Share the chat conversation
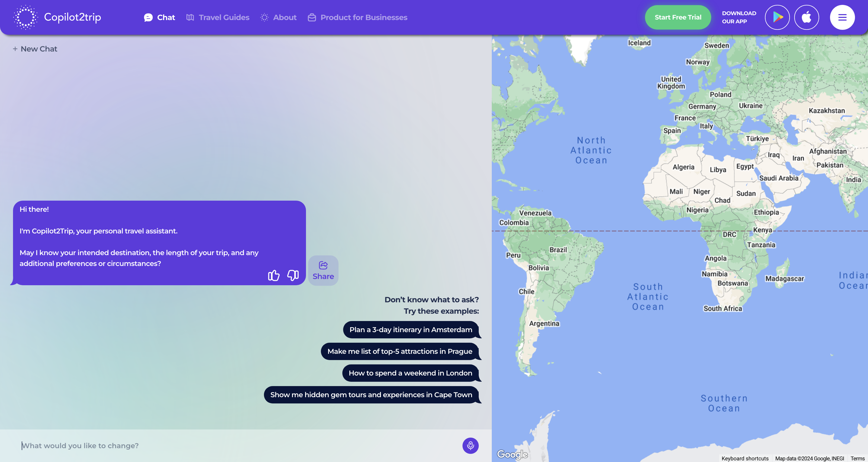The image size is (868, 462). [323, 270]
